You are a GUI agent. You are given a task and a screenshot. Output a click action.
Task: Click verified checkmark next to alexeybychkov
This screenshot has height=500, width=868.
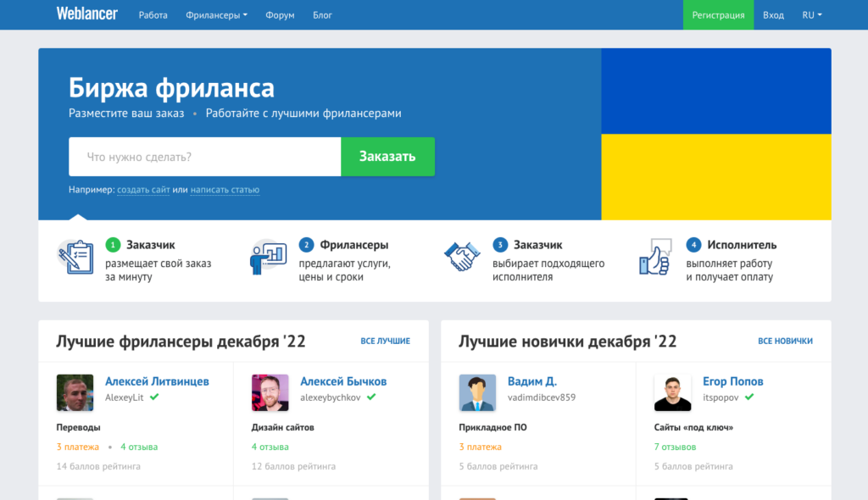point(371,397)
